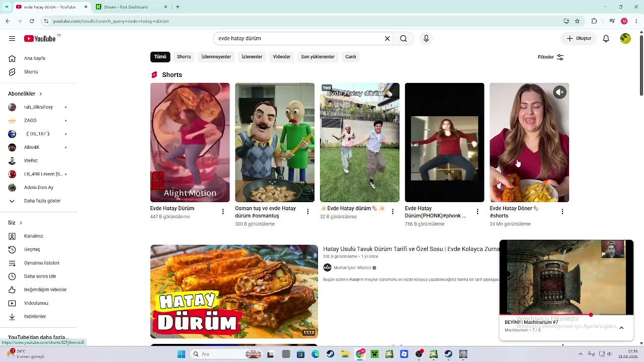The width and height of the screenshot is (644, 362).
Task: Expand the Machinarium miniplayer playlist chevron
Action: pos(621,328)
